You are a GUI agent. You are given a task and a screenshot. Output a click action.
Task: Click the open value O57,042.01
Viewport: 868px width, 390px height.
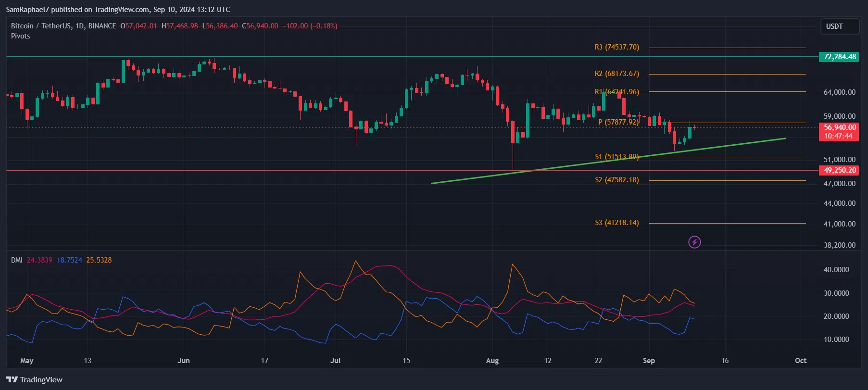point(138,26)
